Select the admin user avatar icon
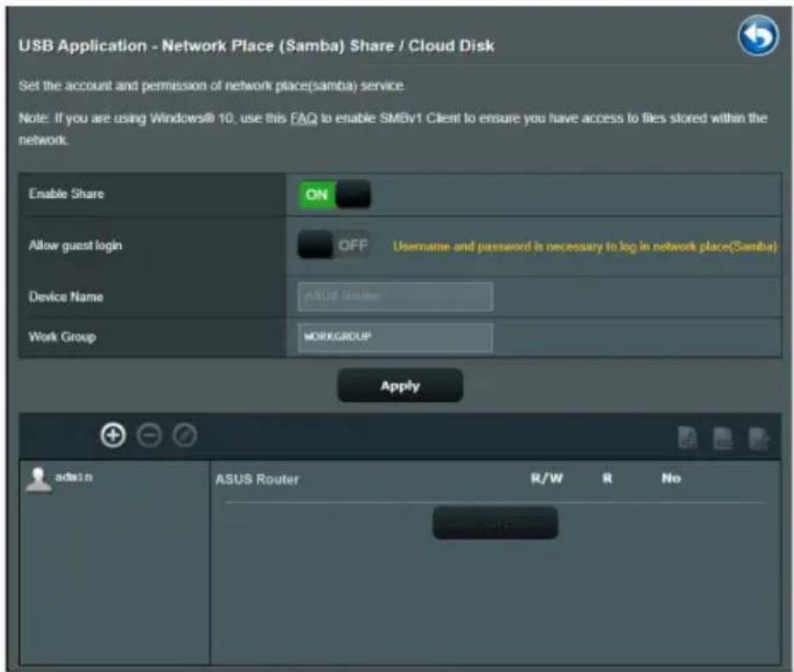The height and width of the screenshot is (672, 794). pos(38,480)
